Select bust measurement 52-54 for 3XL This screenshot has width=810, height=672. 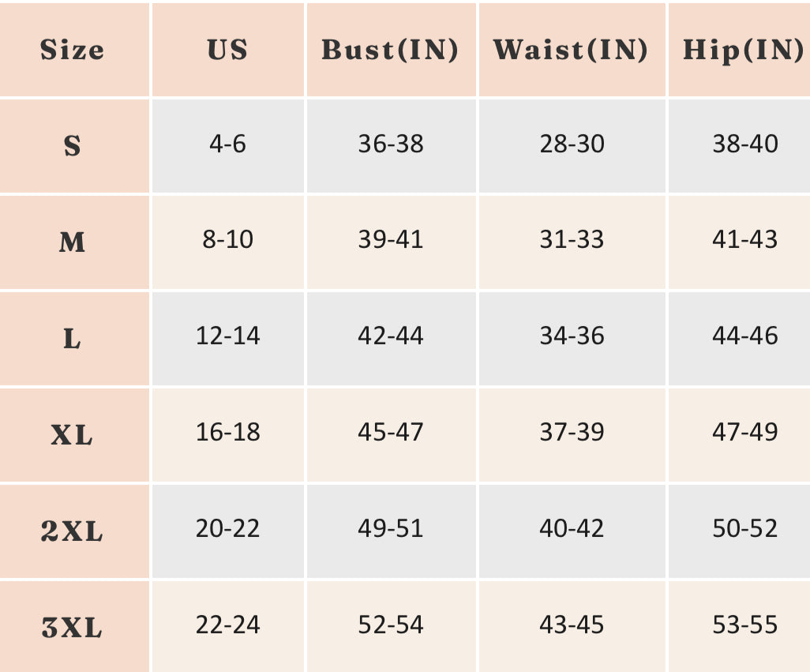[x=390, y=625]
